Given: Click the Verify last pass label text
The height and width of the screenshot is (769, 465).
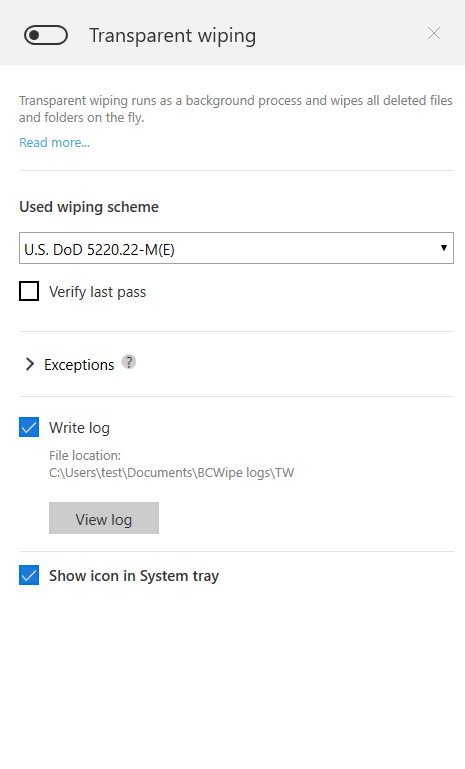Looking at the screenshot, I should click(x=98, y=292).
